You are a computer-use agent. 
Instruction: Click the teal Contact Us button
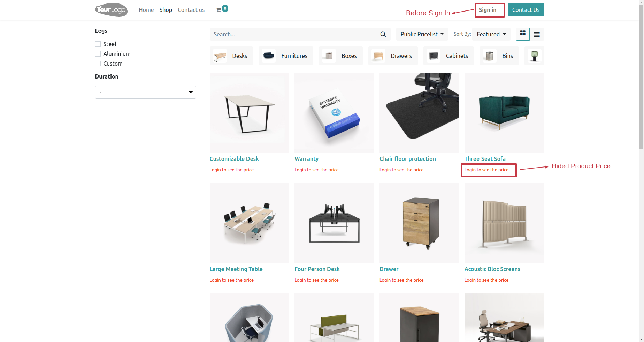point(526,10)
